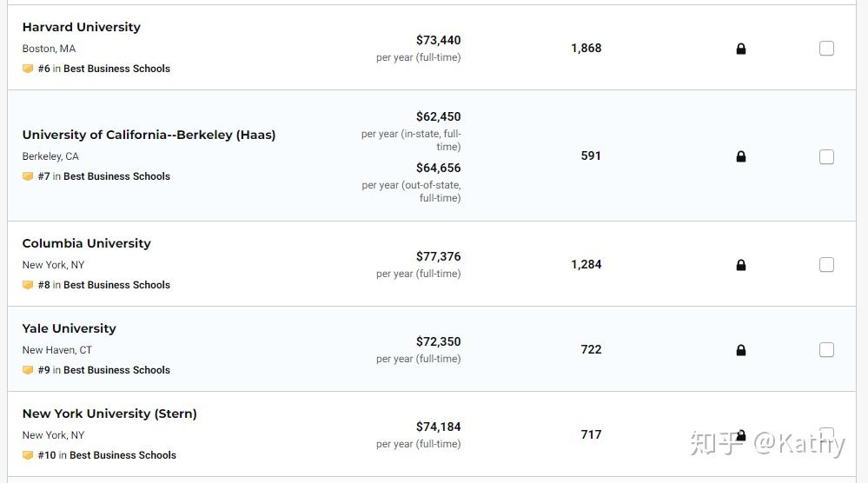Screen dimensions: 868x483
Task: Click the lock icon in Columbia University row
Action: pos(741,265)
